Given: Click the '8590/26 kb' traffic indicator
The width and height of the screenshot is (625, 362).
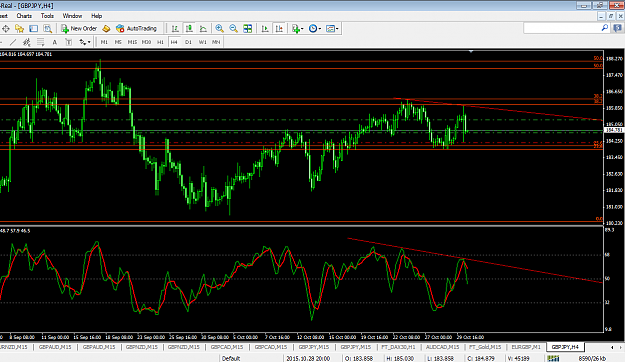Looking at the screenshot, I should tap(592, 358).
